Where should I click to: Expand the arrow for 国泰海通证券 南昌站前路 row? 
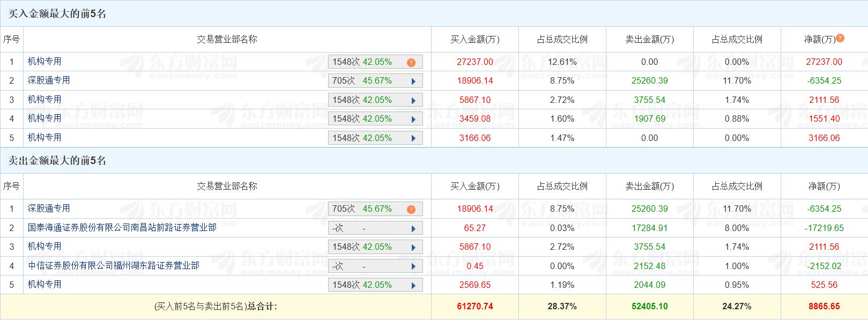[413, 229]
